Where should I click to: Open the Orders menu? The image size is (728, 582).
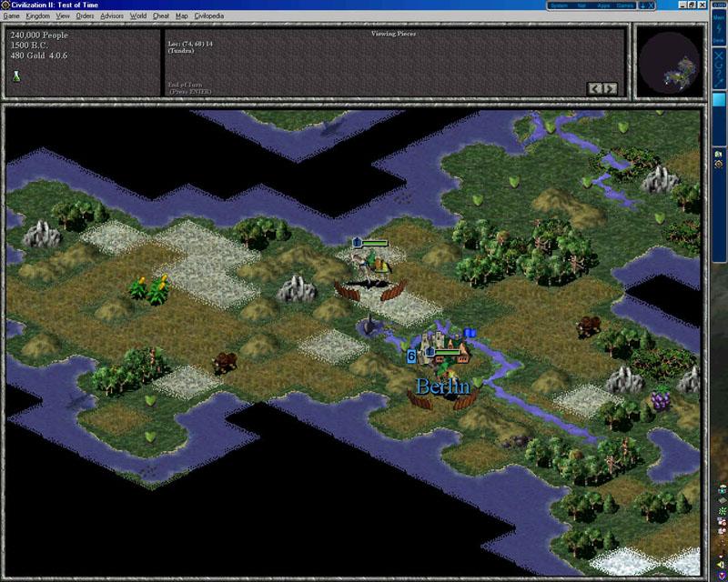(x=85, y=15)
